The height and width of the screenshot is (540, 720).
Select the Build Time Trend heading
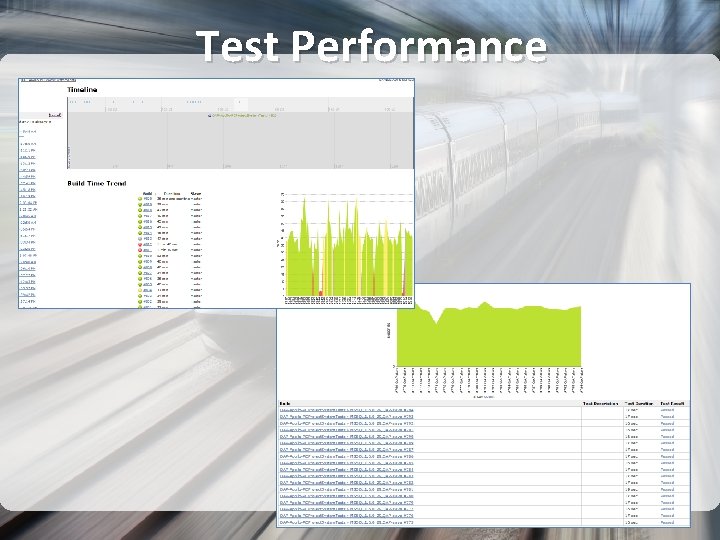tap(96, 183)
